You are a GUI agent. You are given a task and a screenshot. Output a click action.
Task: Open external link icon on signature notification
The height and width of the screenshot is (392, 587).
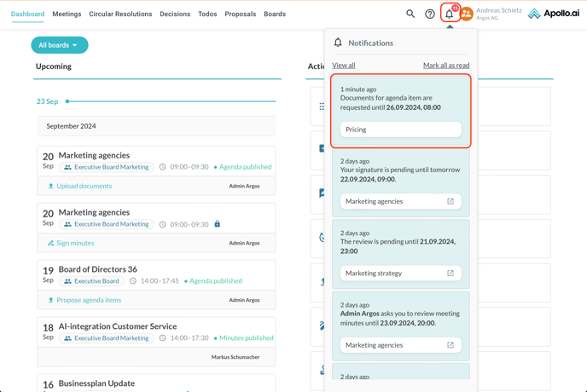point(450,202)
